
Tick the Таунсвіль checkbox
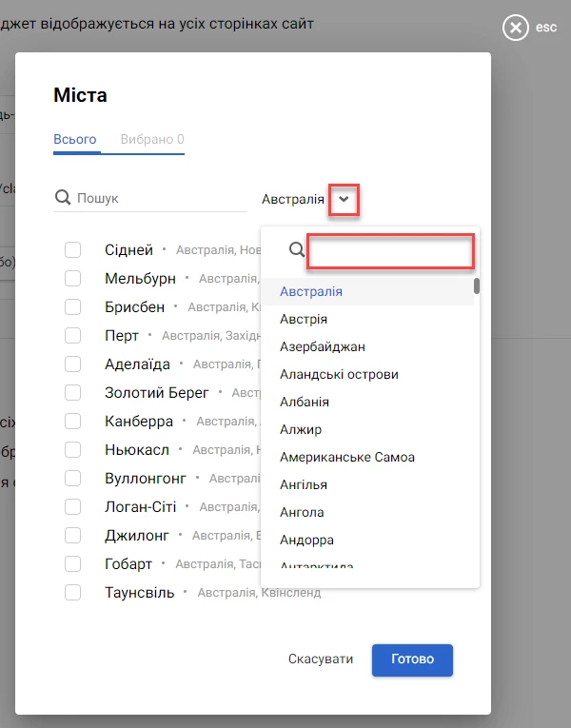[73, 593]
